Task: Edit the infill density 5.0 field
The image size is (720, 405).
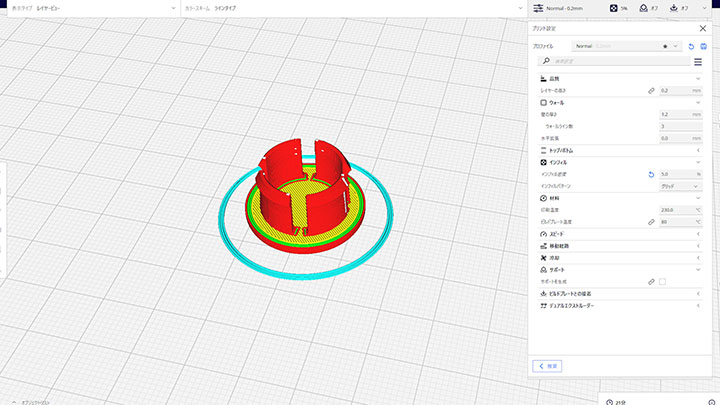Action: [x=681, y=174]
